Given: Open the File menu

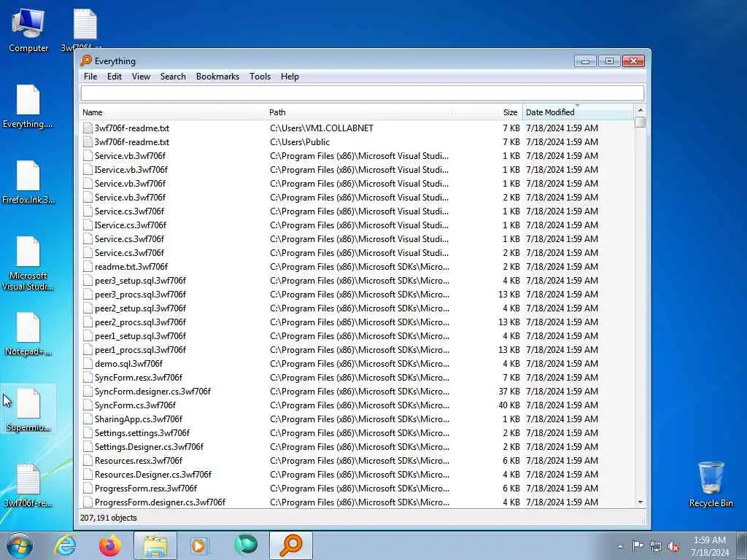Looking at the screenshot, I should [90, 76].
